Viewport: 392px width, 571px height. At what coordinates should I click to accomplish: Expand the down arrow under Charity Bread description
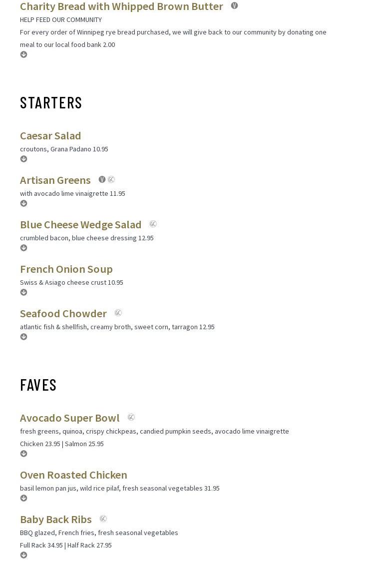(x=23, y=54)
